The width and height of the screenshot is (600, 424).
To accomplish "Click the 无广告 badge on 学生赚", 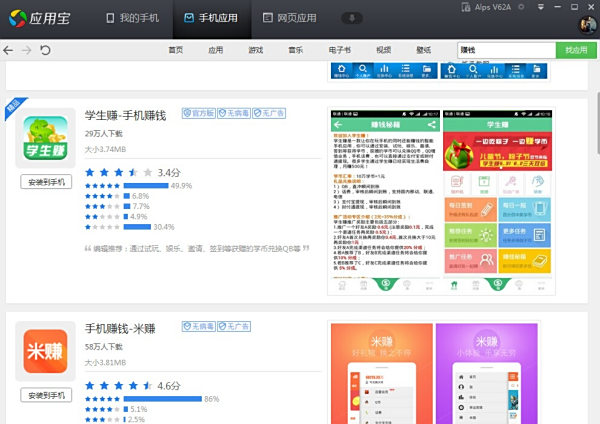I will tap(269, 113).
